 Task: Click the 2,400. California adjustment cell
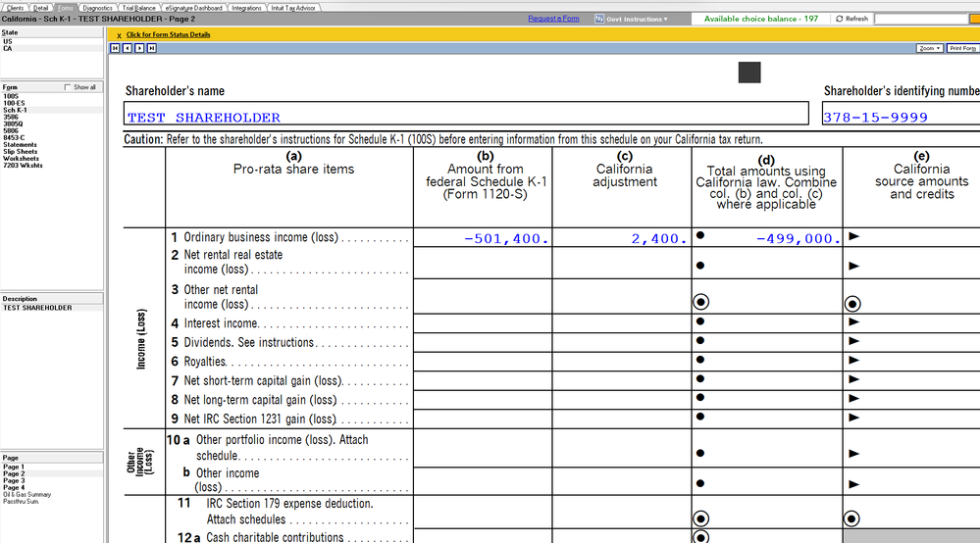pos(622,238)
